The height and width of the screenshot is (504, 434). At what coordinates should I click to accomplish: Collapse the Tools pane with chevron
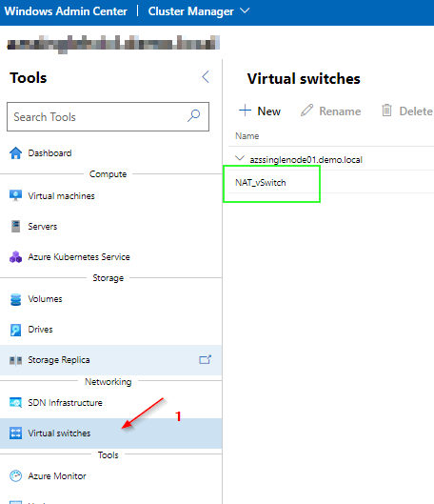(206, 77)
